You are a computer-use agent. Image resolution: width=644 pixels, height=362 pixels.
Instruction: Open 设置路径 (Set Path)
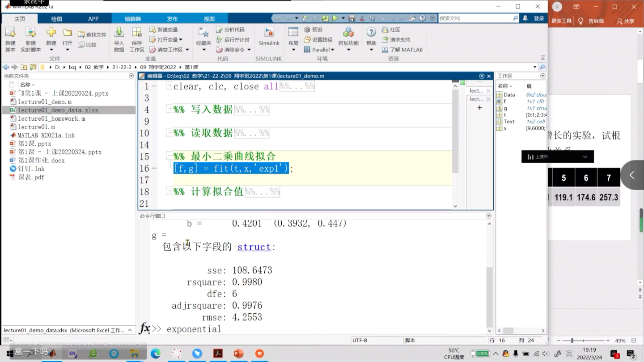(321, 39)
